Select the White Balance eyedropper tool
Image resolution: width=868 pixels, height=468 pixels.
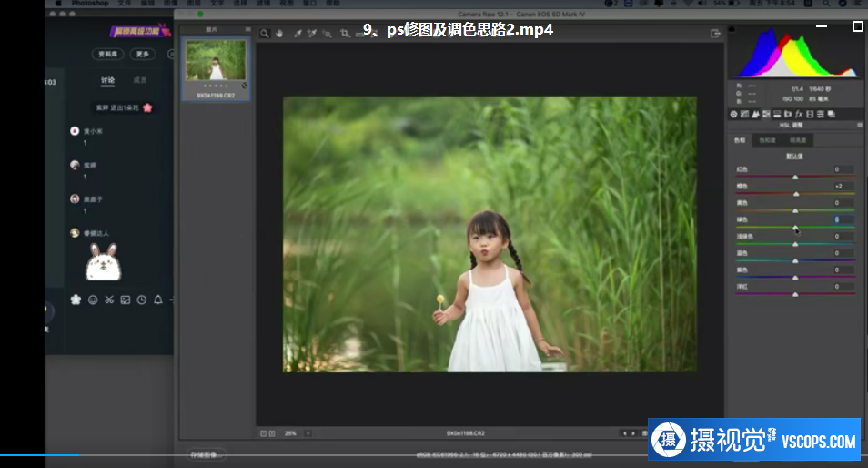[298, 34]
